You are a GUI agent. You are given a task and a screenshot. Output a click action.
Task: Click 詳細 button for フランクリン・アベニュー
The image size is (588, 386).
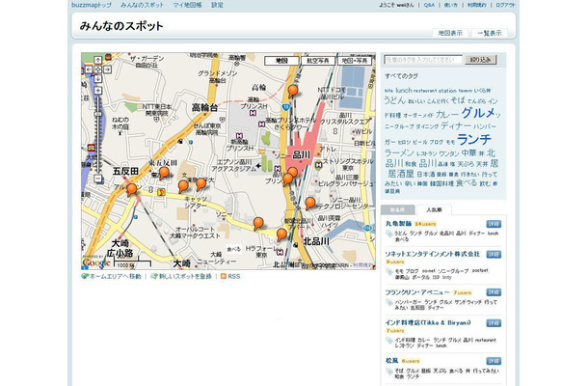pos(494,292)
